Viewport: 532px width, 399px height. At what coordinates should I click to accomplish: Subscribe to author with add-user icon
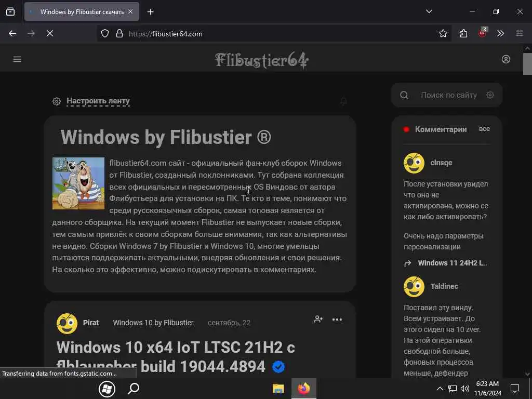[x=318, y=320]
